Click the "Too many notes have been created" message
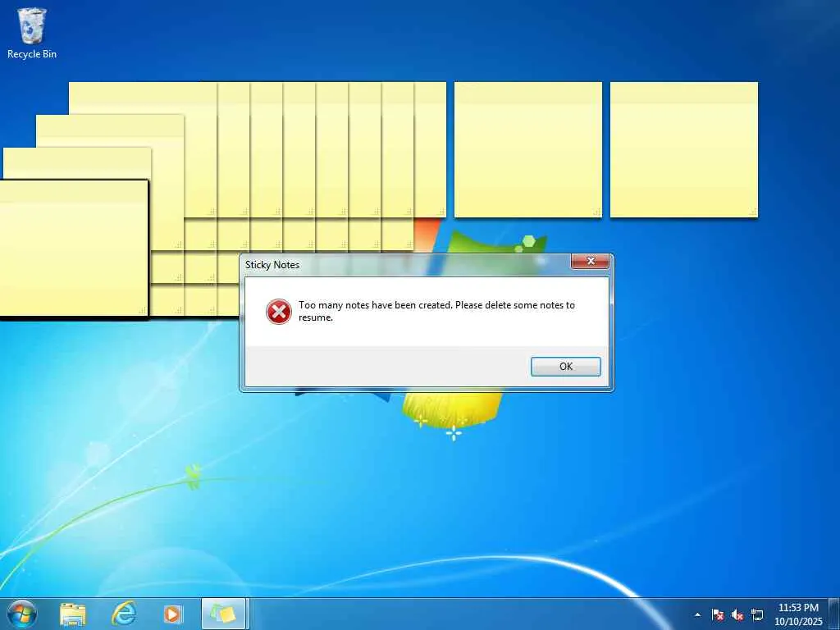Image resolution: width=840 pixels, height=630 pixels. (x=436, y=311)
